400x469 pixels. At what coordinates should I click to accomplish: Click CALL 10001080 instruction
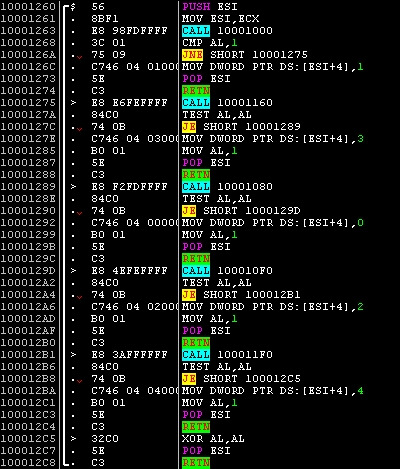point(227,186)
